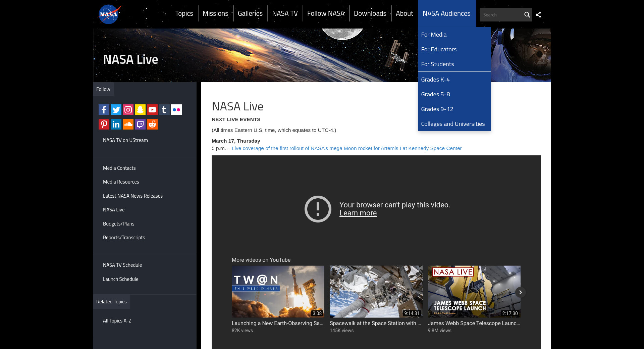Viewport: 644px width, 349px height.
Task: Expand the NASA Audiences menu
Action: (446, 13)
